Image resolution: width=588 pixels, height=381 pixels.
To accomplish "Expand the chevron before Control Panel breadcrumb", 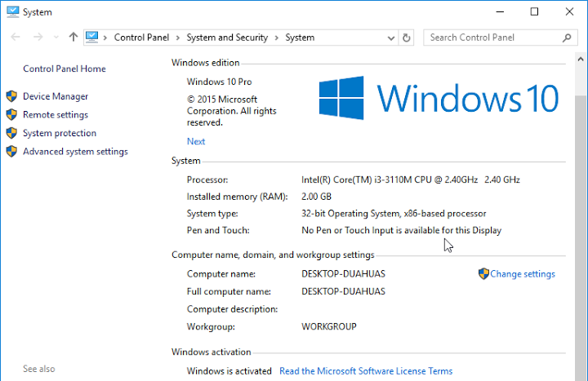I will [105, 38].
